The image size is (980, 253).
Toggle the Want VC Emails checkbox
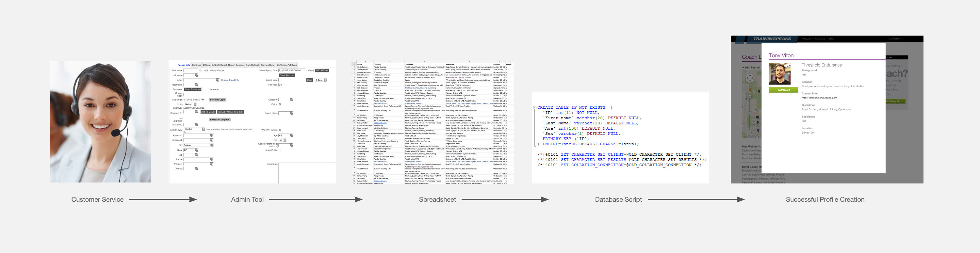pos(280,130)
